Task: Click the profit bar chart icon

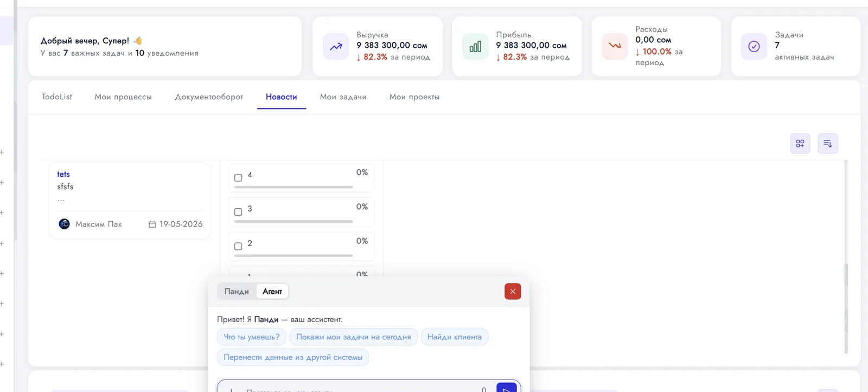Action: point(475,47)
